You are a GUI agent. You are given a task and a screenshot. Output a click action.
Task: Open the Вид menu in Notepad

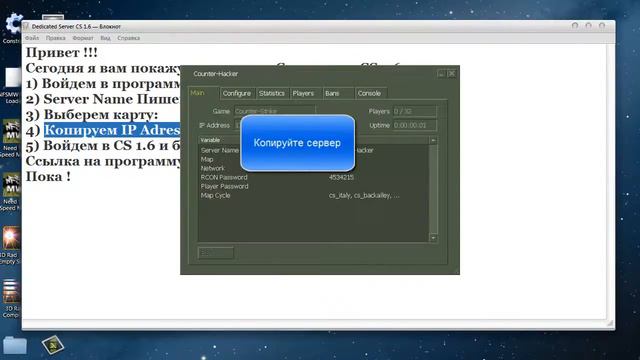(x=105, y=38)
